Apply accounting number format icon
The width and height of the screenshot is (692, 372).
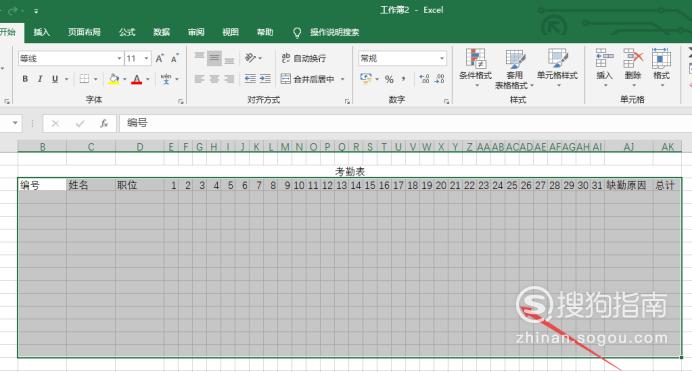click(366, 79)
